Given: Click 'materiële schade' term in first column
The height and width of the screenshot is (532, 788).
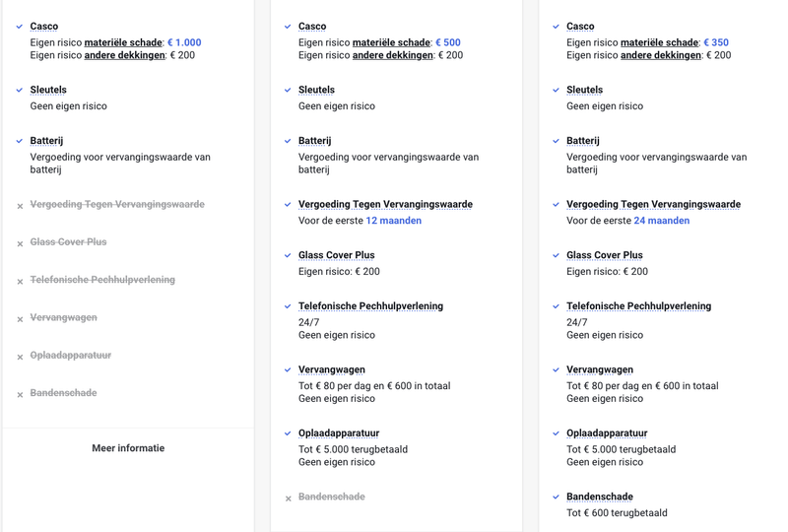Looking at the screenshot, I should pos(123,42).
